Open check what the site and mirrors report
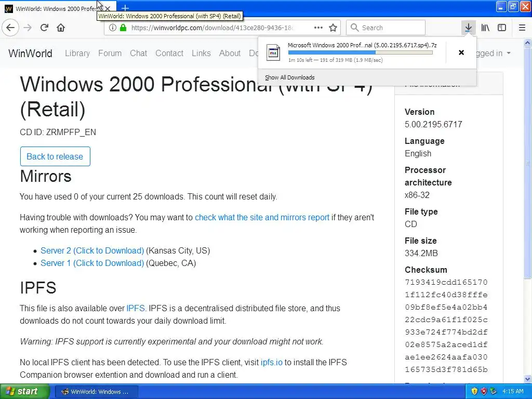 point(262,218)
